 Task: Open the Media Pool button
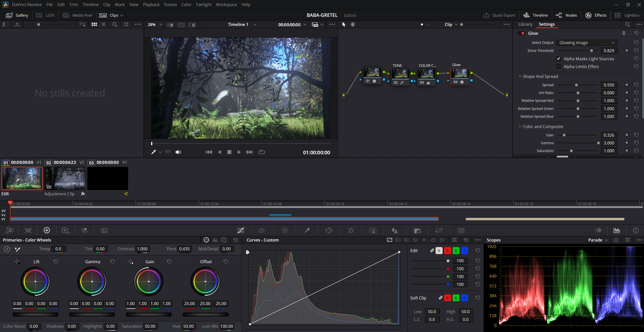tap(78, 15)
